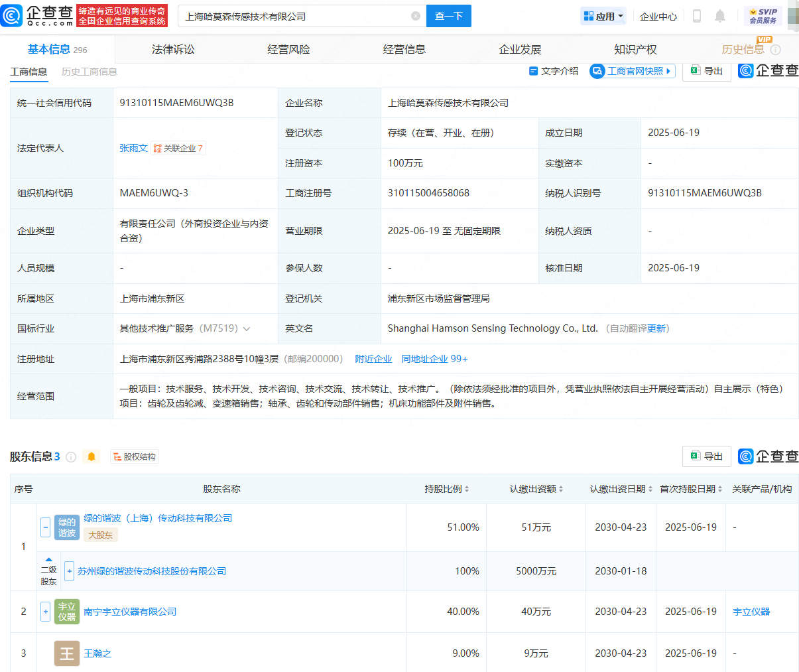
Task: Click info icon next to 股东信息 heading
Action: point(71,457)
